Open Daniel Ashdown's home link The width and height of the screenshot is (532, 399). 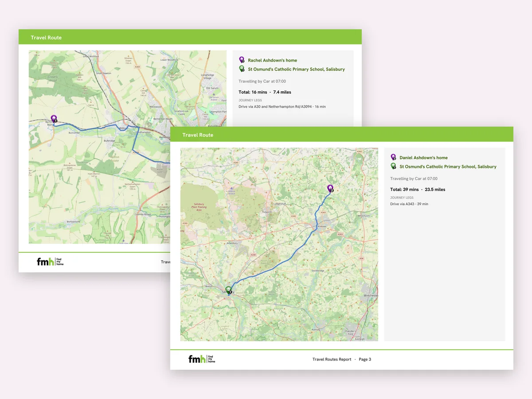423,158
